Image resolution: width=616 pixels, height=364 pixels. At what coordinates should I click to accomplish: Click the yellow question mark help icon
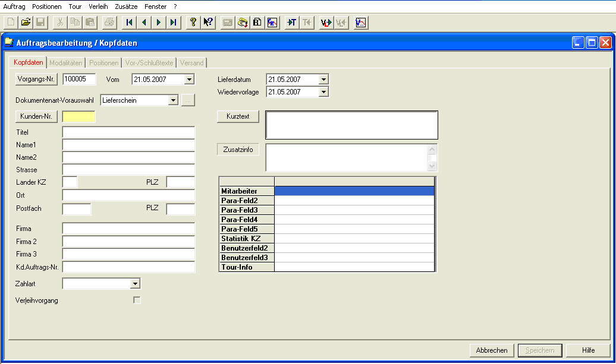point(193,23)
